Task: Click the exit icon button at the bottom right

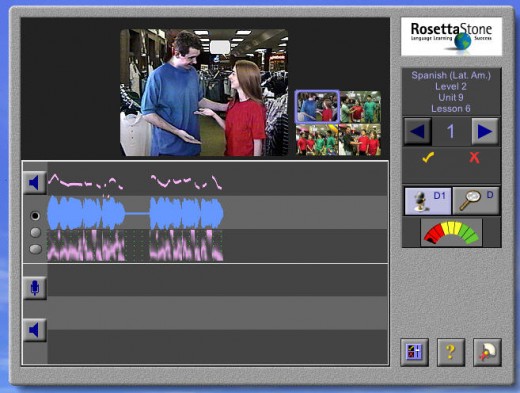Action: click(x=487, y=352)
